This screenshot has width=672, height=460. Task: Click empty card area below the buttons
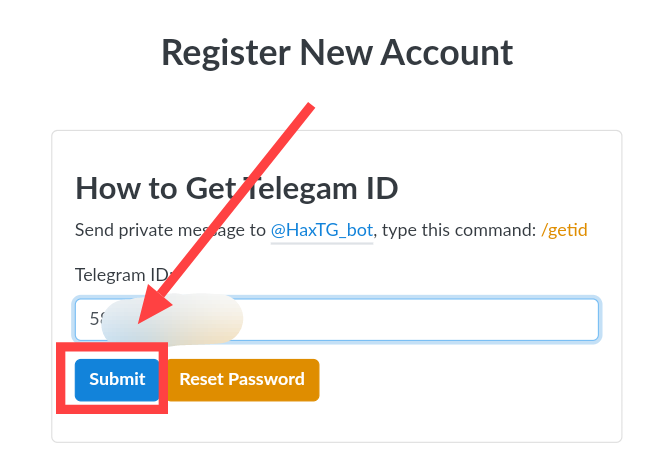coord(400,420)
